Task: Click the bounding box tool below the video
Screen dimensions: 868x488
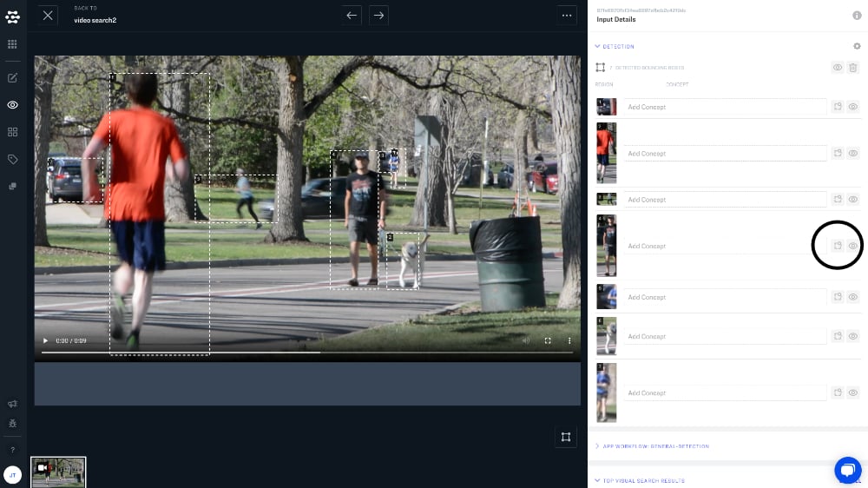Action: (x=565, y=437)
